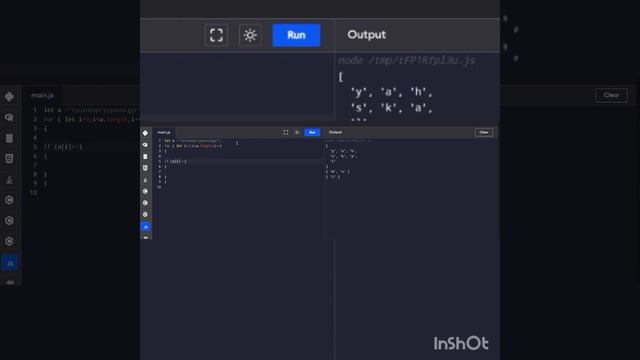640x360 pixels.
Task: Click code line 1 'let a' in small center window
Action: (192, 141)
